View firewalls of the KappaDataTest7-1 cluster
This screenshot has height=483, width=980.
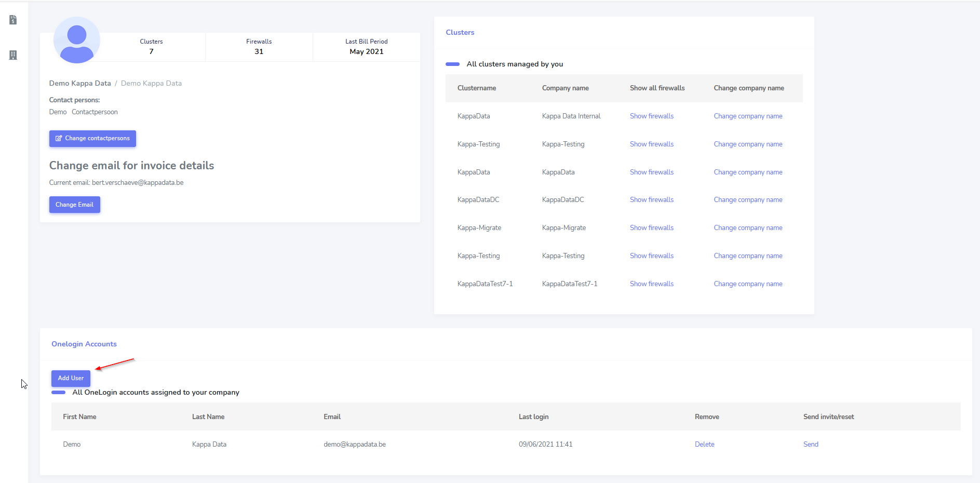pyautogui.click(x=651, y=284)
